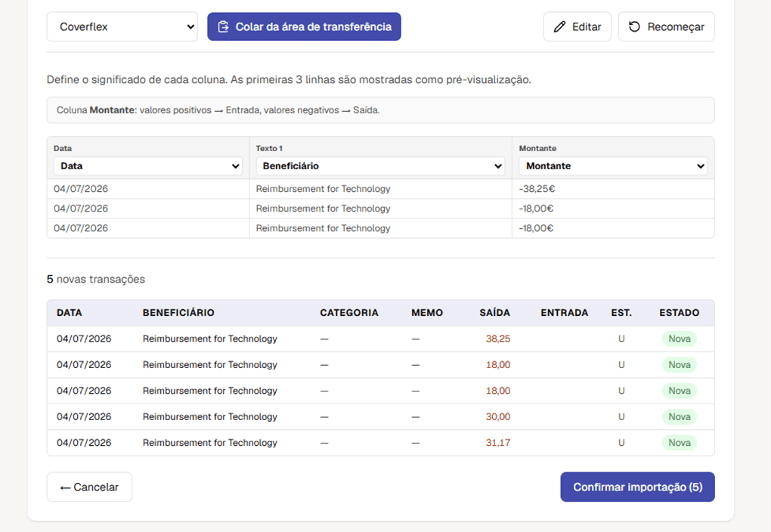This screenshot has height=532, width=771.
Task: Click the beneficiary in the 31,17 row
Action: pos(210,443)
